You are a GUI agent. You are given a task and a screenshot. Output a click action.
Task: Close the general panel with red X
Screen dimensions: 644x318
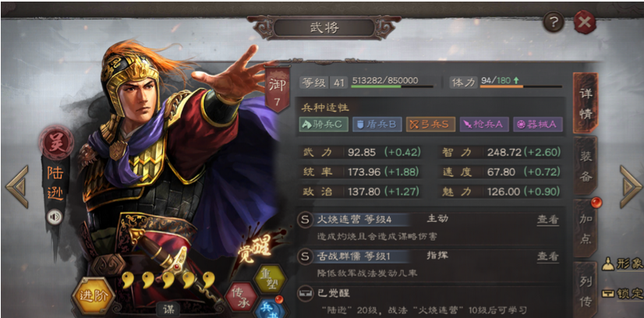[x=585, y=22]
